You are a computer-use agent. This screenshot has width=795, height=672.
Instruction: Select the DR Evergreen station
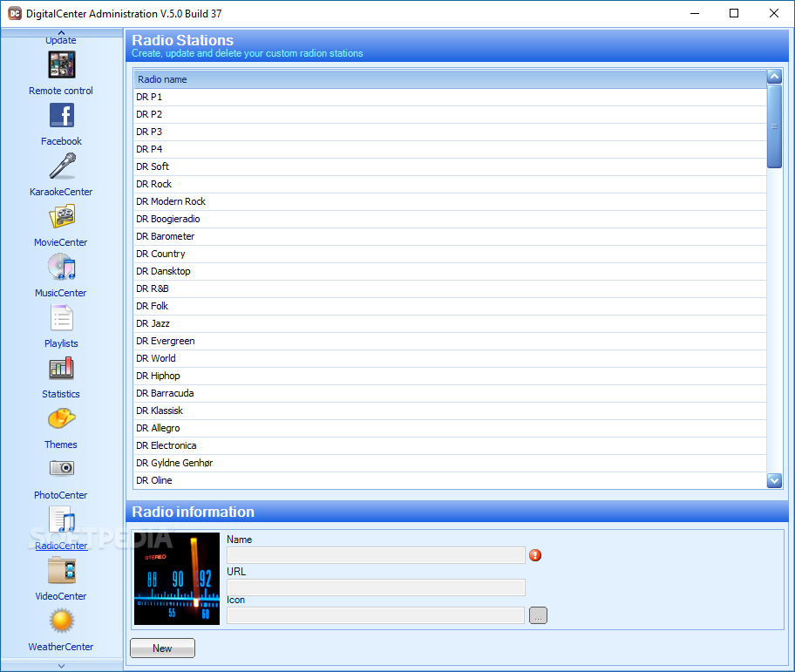450,341
